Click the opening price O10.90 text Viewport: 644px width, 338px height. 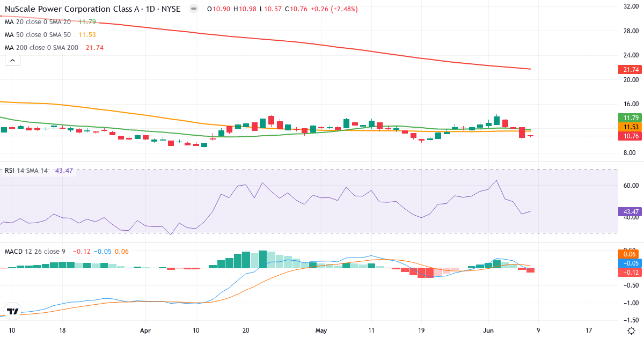(218, 9)
